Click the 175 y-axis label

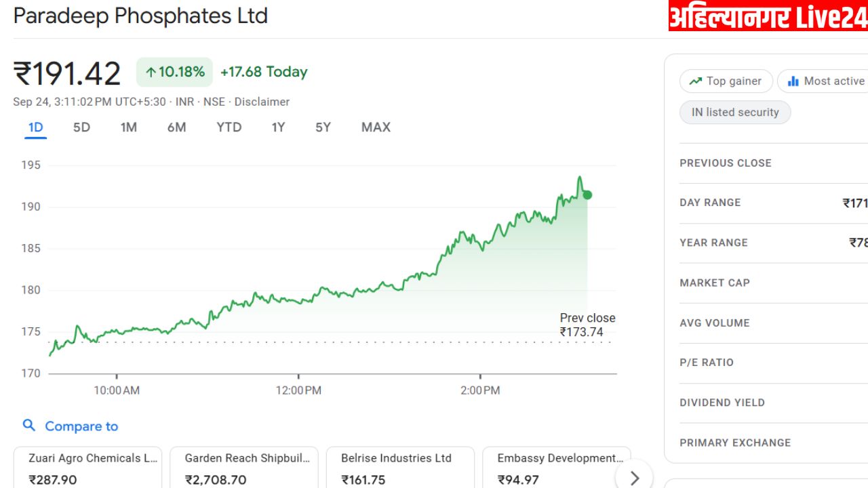(x=31, y=332)
